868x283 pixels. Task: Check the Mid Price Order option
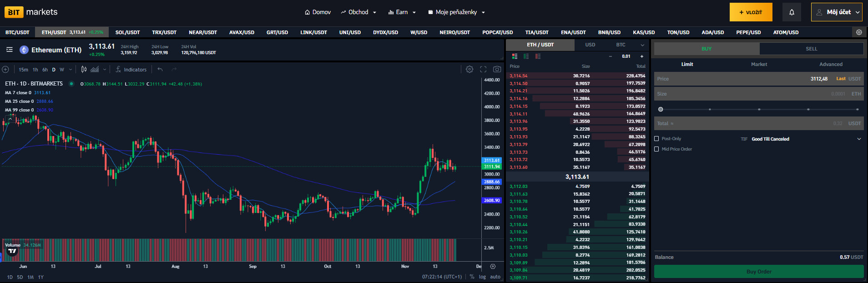pos(656,149)
